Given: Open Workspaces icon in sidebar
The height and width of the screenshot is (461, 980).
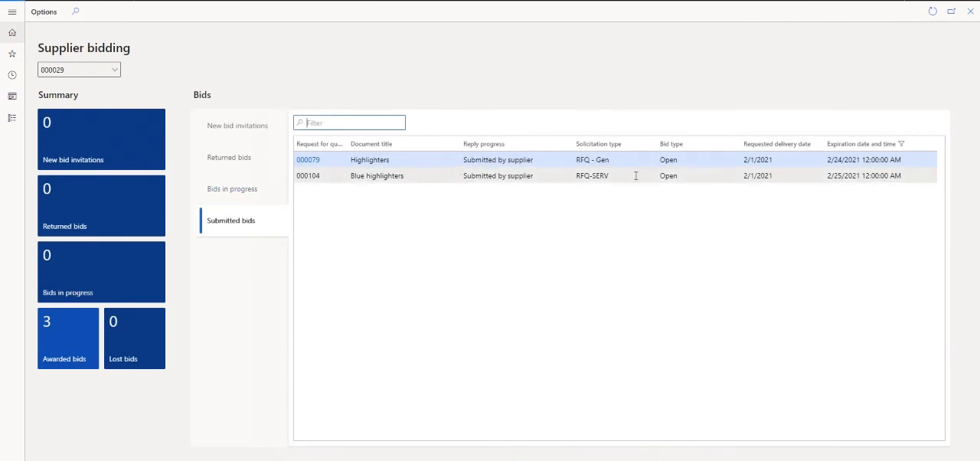Looking at the screenshot, I should 12,96.
